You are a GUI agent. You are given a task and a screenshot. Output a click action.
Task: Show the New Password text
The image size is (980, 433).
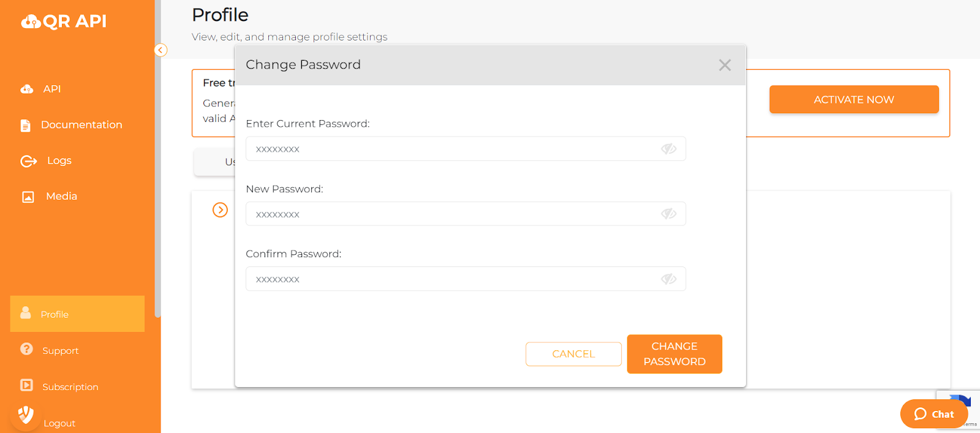pos(669,214)
